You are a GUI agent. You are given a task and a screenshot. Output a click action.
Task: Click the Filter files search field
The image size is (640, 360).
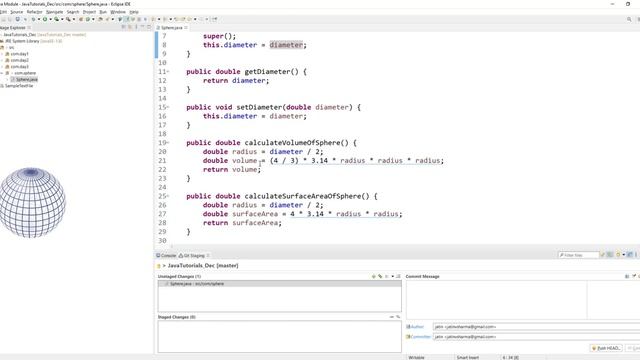pyautogui.click(x=578, y=255)
